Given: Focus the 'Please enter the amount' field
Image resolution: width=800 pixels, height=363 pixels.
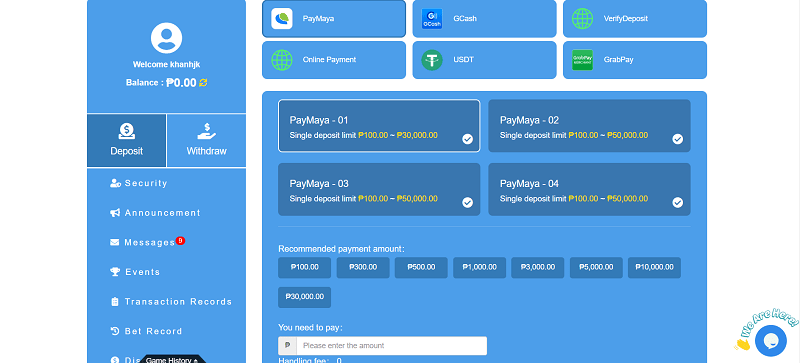Looking at the screenshot, I should pyautogui.click(x=391, y=346).
